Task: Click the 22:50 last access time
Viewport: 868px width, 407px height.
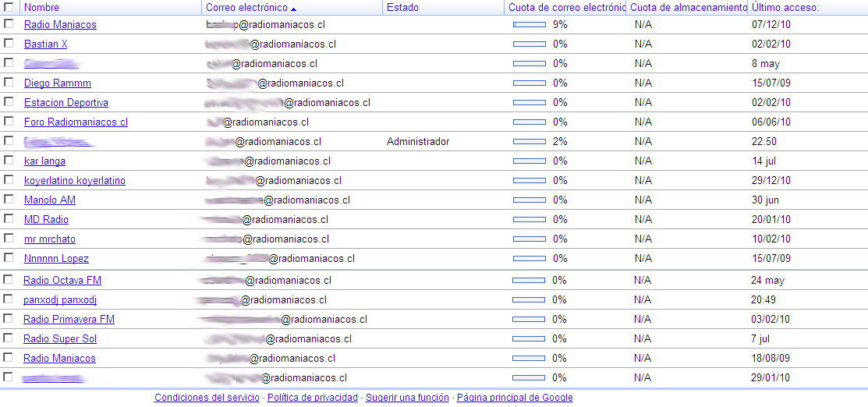Action: click(x=764, y=142)
